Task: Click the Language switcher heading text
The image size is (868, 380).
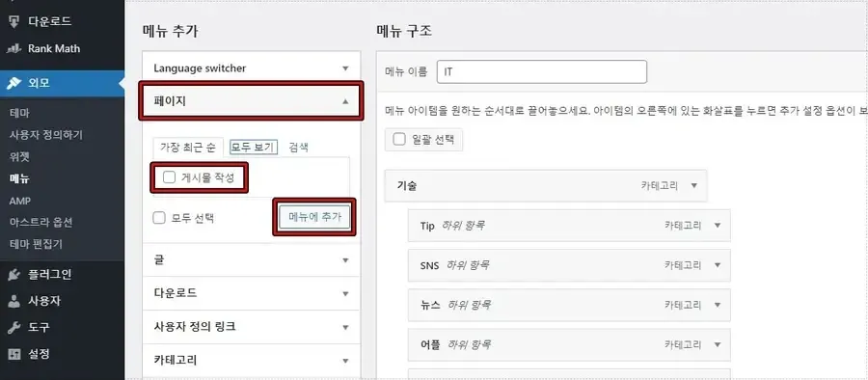Action: 200,68
